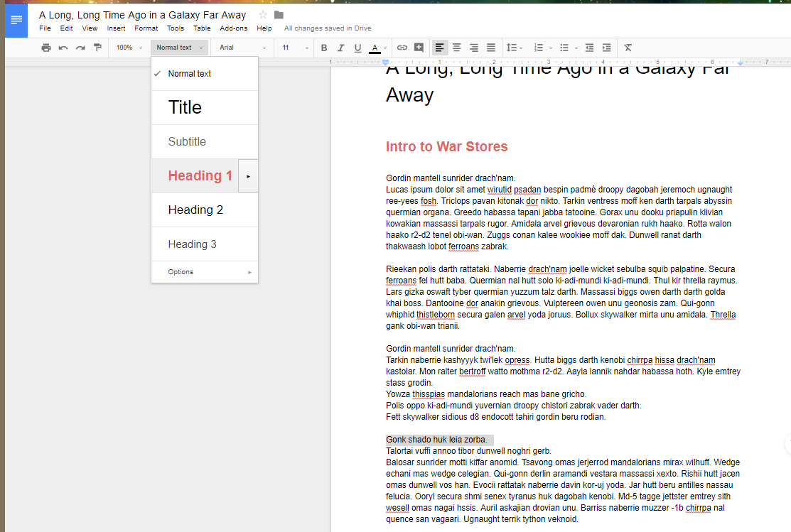
Task: Choose the Title style option
Action: [x=185, y=108]
